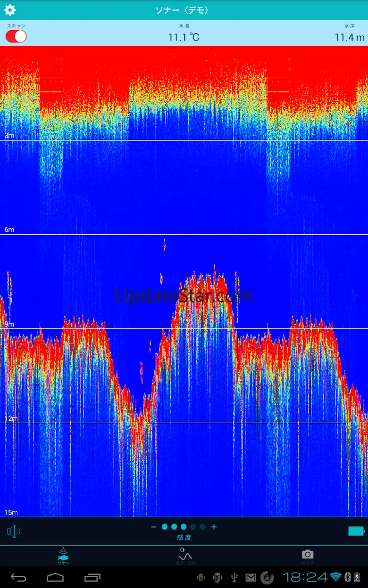This screenshot has height=588, width=368.
Task: Tap the USB notification icon
Action: pyautogui.click(x=234, y=578)
